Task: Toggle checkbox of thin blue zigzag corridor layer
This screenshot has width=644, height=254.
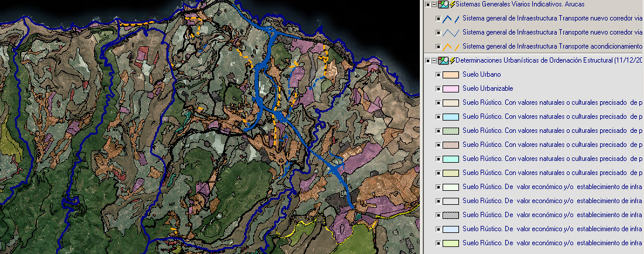Action: click(x=438, y=32)
